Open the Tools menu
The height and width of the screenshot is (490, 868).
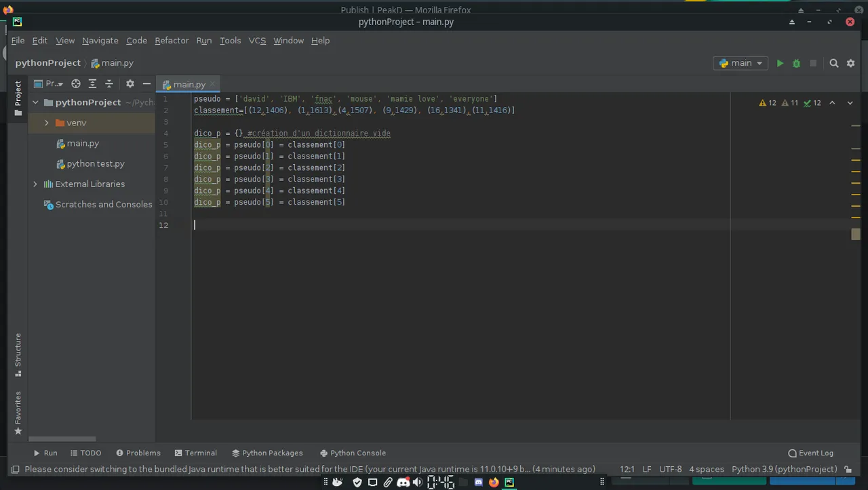(230, 41)
